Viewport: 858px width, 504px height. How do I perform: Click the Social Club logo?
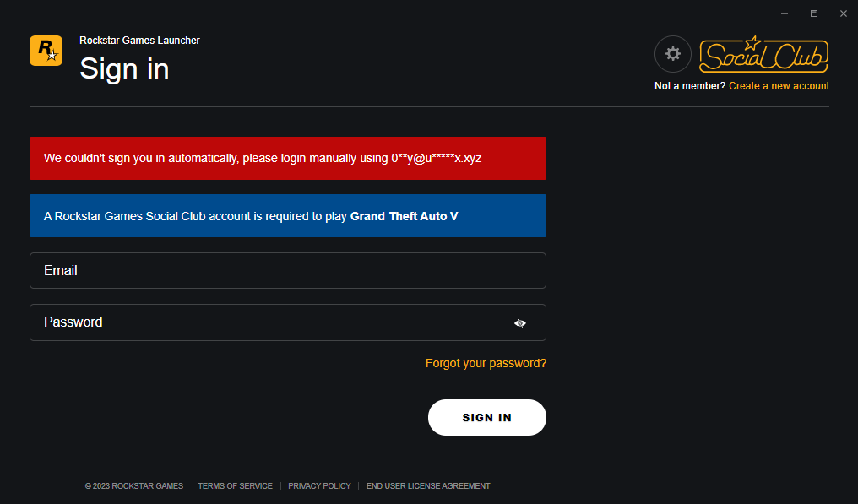764,55
